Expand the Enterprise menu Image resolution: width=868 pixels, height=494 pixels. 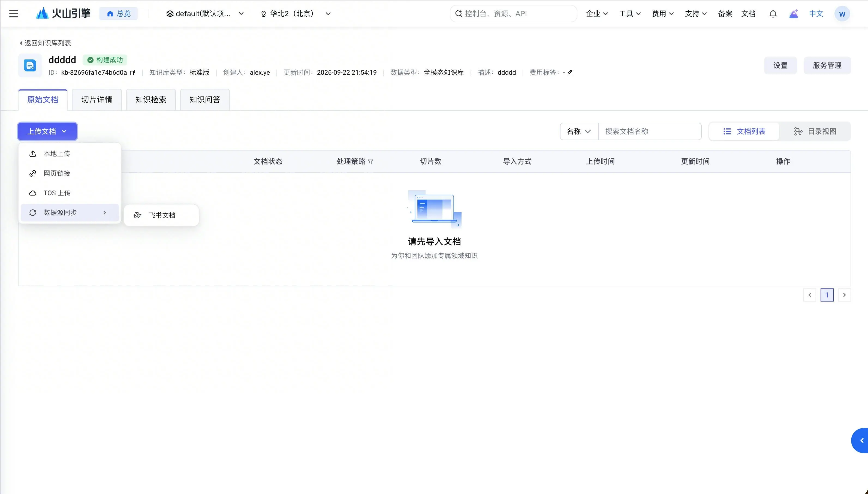pyautogui.click(x=597, y=14)
